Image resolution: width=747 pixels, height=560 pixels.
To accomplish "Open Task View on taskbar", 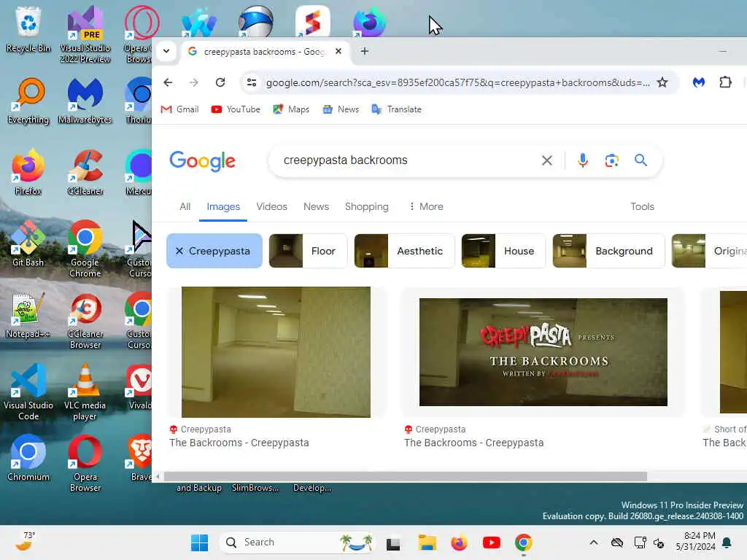I will [393, 543].
